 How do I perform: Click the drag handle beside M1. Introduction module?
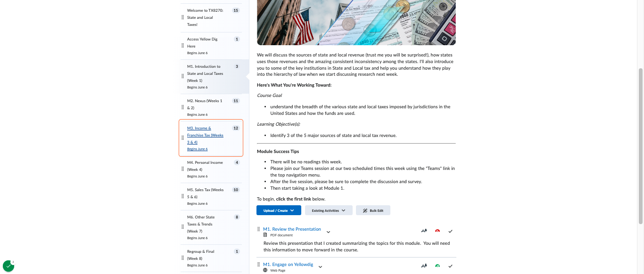(x=183, y=76)
